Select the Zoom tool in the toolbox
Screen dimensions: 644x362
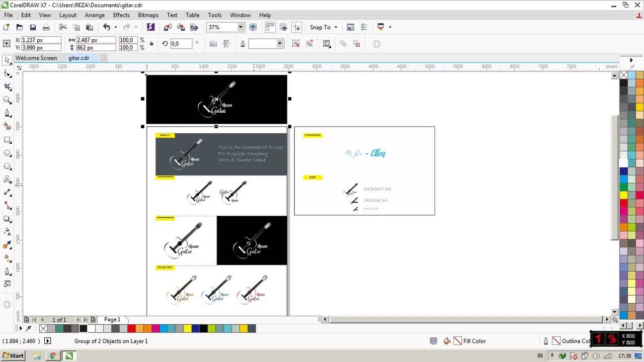click(7, 100)
